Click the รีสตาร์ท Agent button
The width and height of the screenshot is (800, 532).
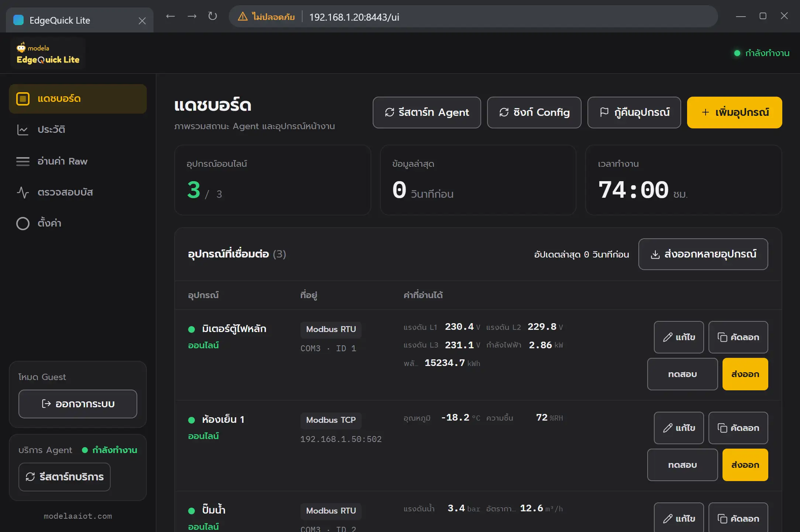(x=427, y=113)
